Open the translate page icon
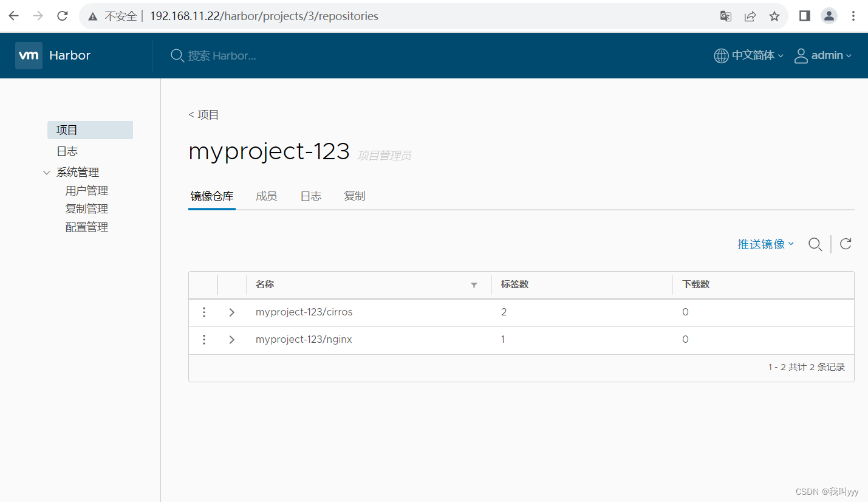Image resolution: width=868 pixels, height=502 pixels. [x=725, y=16]
